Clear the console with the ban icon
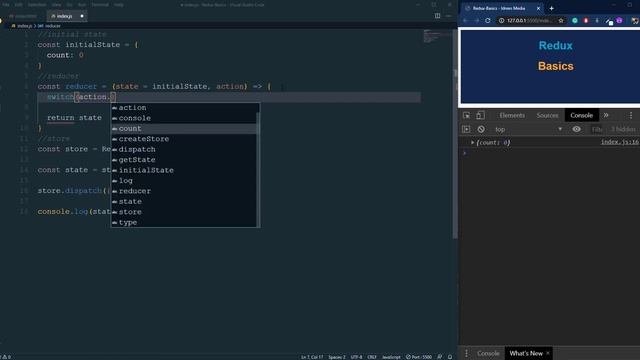Image resolution: width=640 pixels, height=360 pixels. click(x=481, y=129)
